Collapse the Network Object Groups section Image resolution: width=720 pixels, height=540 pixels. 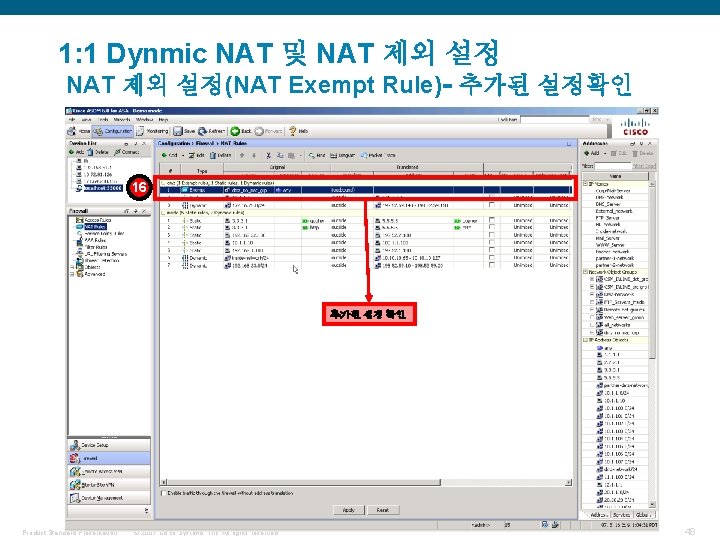(x=585, y=272)
